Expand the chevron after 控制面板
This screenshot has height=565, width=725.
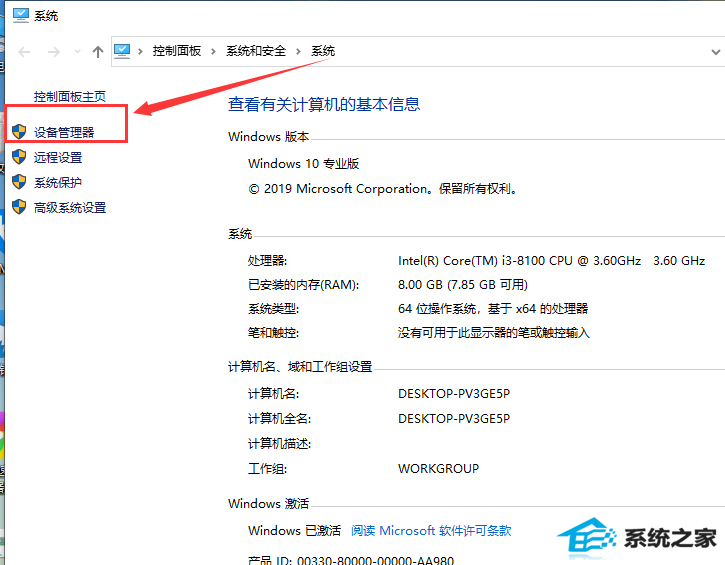tap(213, 51)
